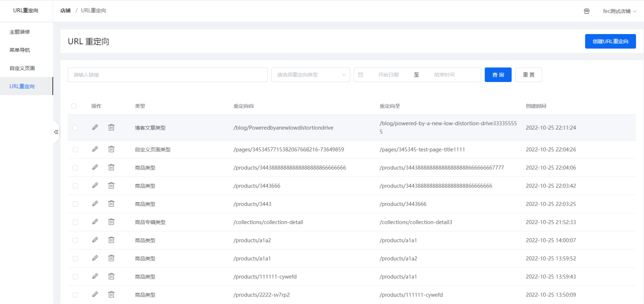Viewport: 644px width, 304px height.
Task: Delete the blog Poweredbyanewlowdistortiondrive redirect
Action: tap(111, 127)
